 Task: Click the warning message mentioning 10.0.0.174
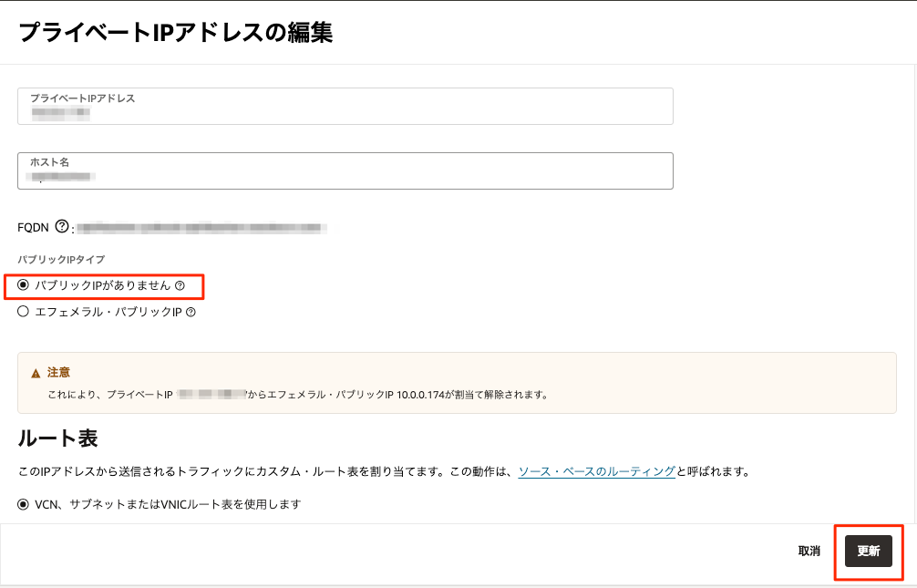[298, 395]
